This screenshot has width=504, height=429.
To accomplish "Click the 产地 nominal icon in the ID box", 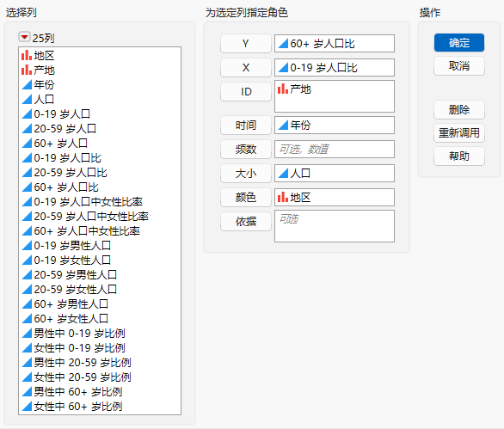I will point(283,89).
